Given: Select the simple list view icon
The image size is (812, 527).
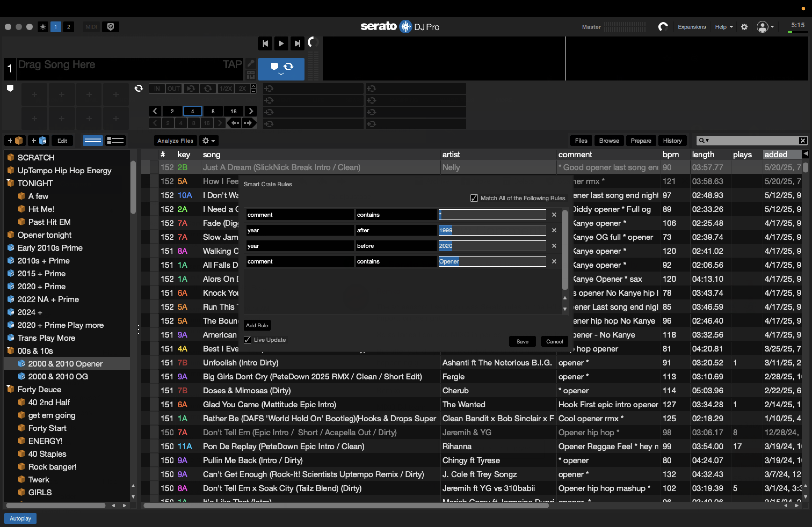Looking at the screenshot, I should (92, 140).
